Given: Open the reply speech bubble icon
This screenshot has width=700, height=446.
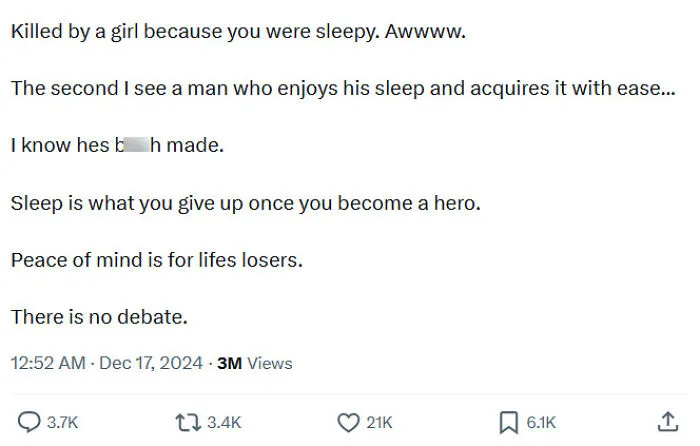Looking at the screenshot, I should point(29,422).
